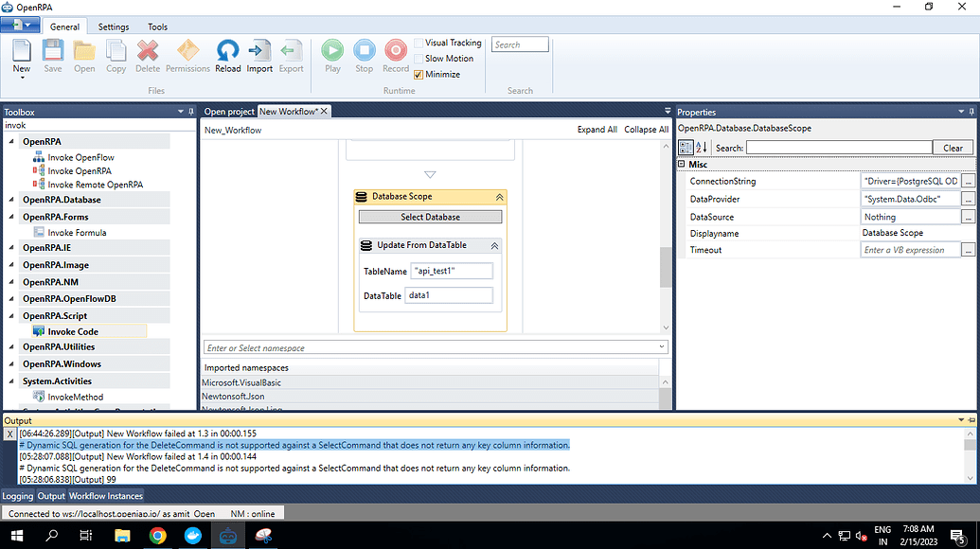Enable Visual Tracking checkbox
This screenshot has height=549, width=980.
[419, 43]
